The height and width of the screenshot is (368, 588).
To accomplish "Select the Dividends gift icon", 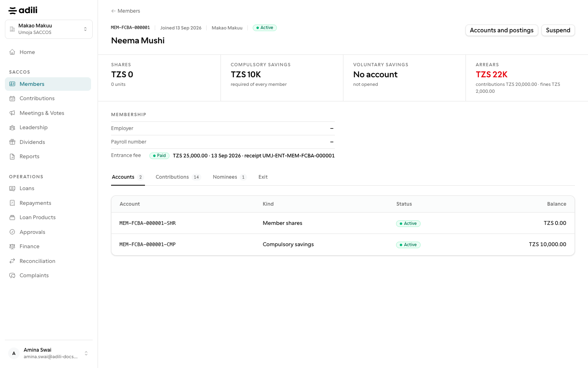I will [x=12, y=142].
